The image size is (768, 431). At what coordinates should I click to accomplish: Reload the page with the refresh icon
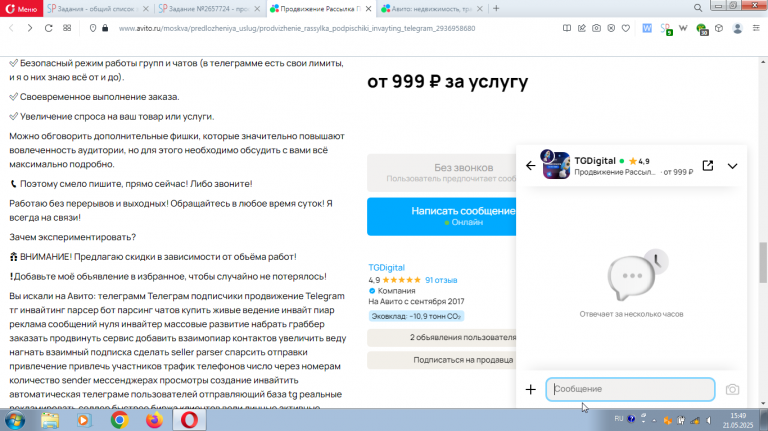pyautogui.click(x=48, y=28)
